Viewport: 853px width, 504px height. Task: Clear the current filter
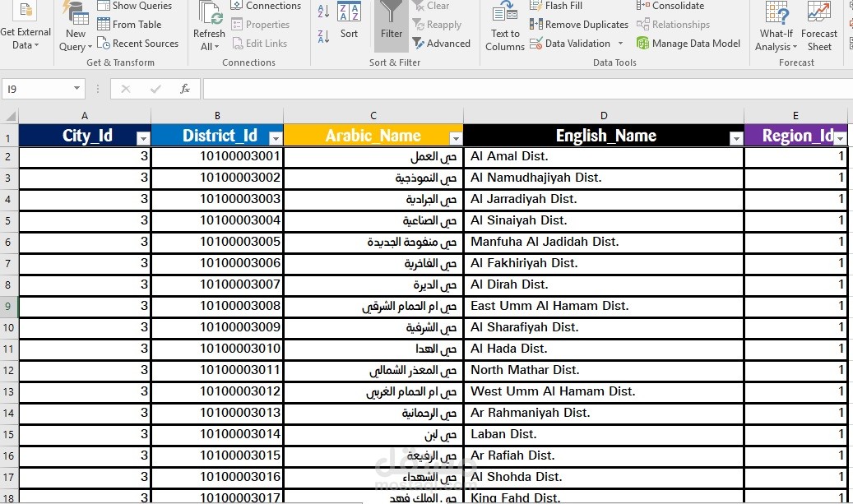[x=431, y=6]
